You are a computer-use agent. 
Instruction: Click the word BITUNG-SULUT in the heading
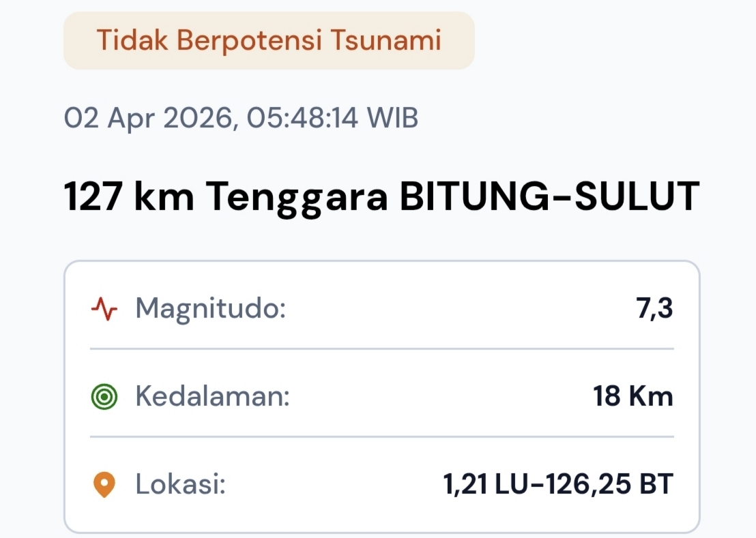click(x=549, y=197)
